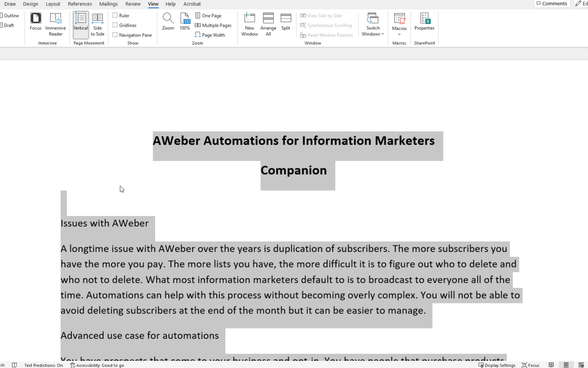The width and height of the screenshot is (588, 368).
Task: Click Display Settings in status bar
Action: point(497,365)
